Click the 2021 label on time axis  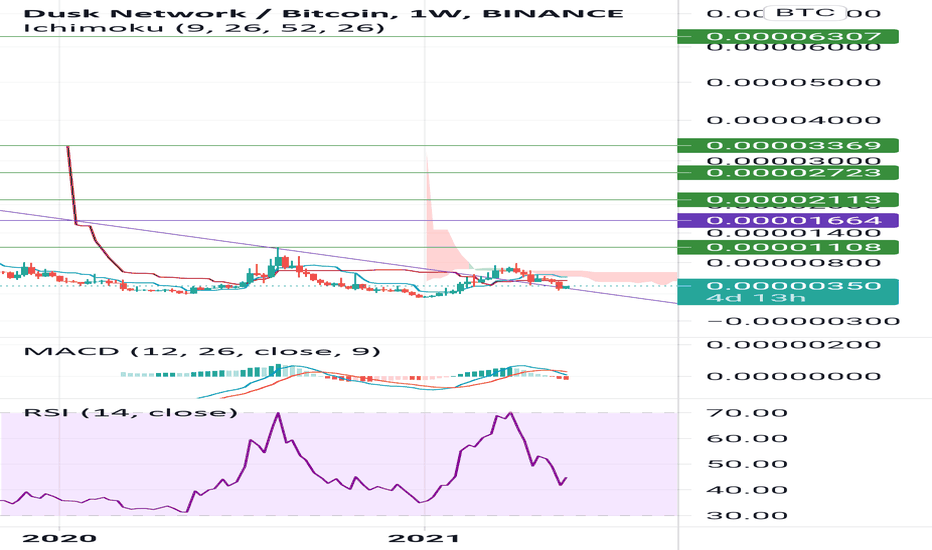pos(423,538)
